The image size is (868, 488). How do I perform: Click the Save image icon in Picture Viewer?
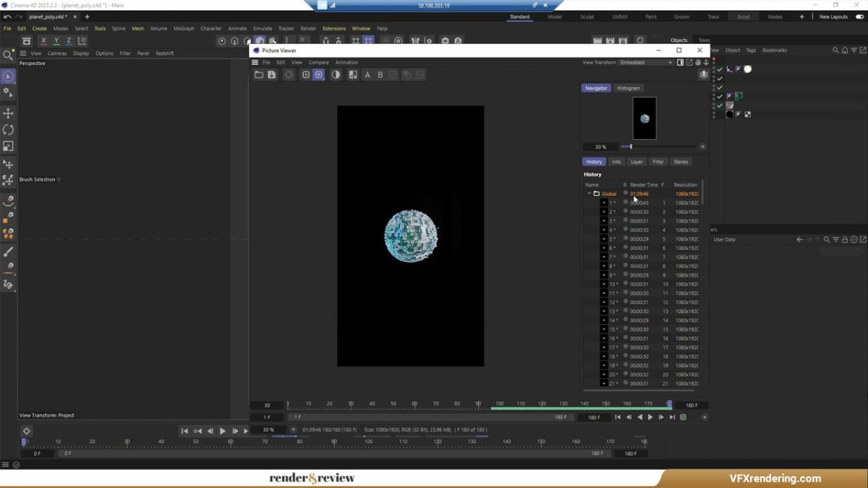pos(272,74)
